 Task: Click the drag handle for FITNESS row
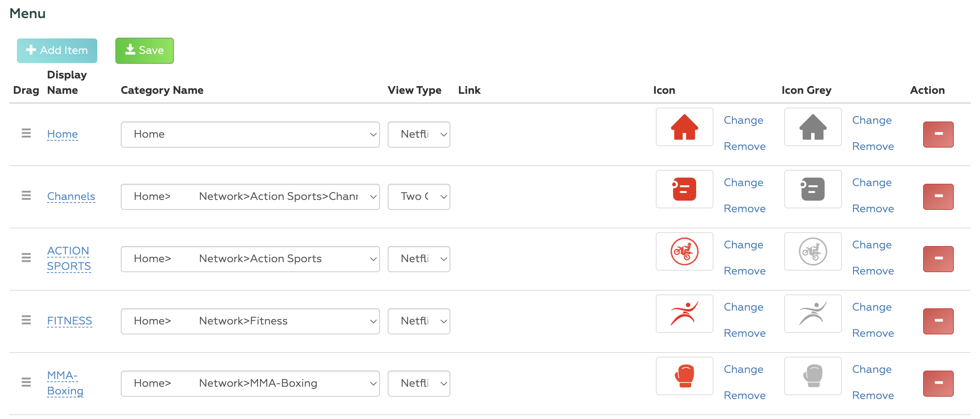pos(26,320)
